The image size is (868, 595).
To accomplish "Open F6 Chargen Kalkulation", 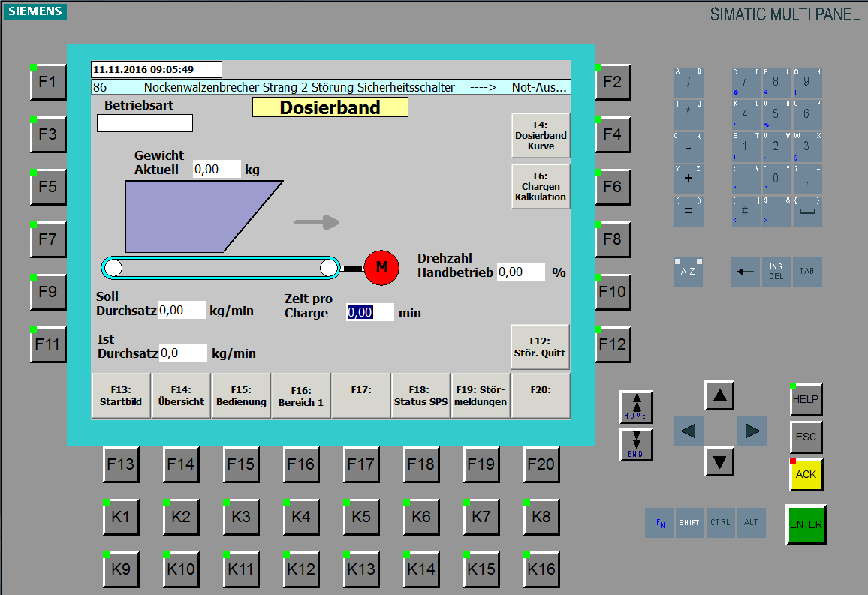I will (x=541, y=187).
